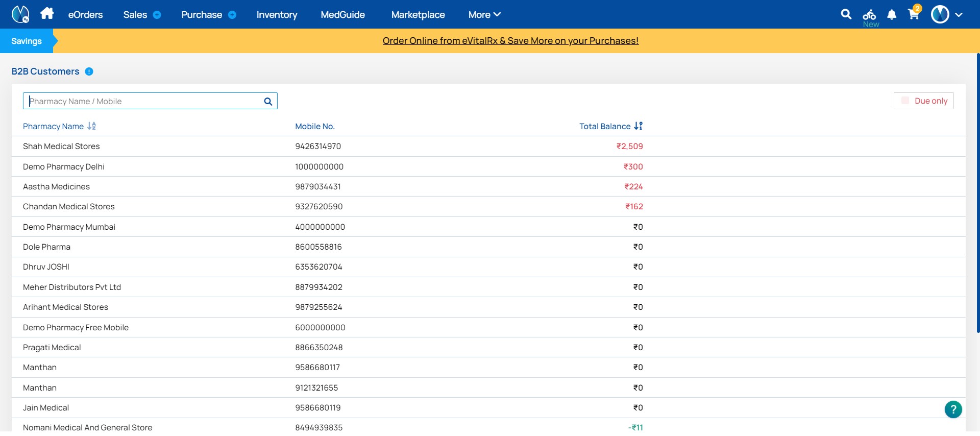
Task: Click the ₹224 balance amount
Action: [x=633, y=186]
